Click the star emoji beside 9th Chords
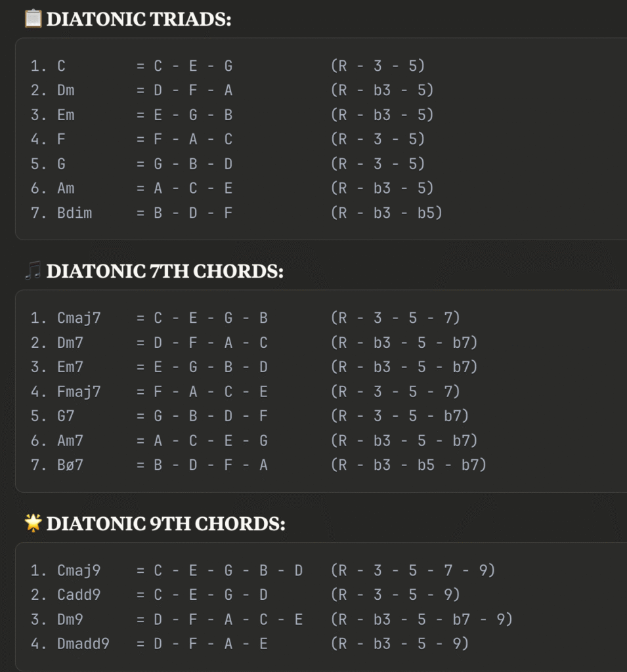Viewport: 627px width, 672px height. tap(33, 523)
